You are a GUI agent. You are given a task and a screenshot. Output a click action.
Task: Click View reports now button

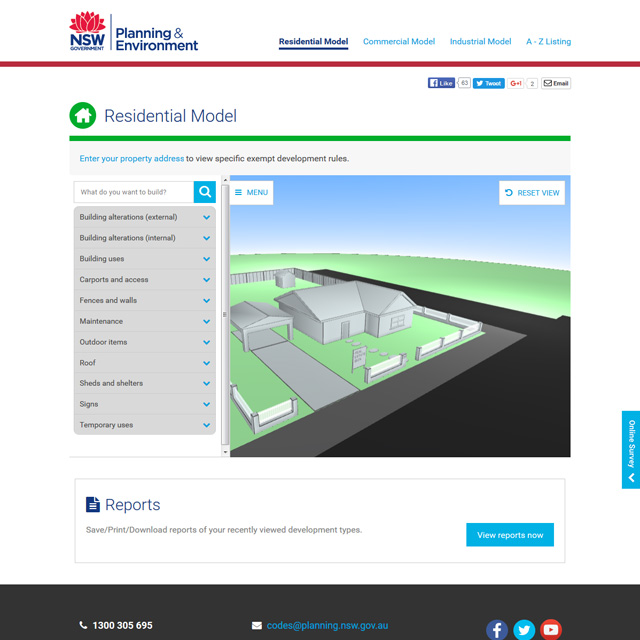click(510, 535)
